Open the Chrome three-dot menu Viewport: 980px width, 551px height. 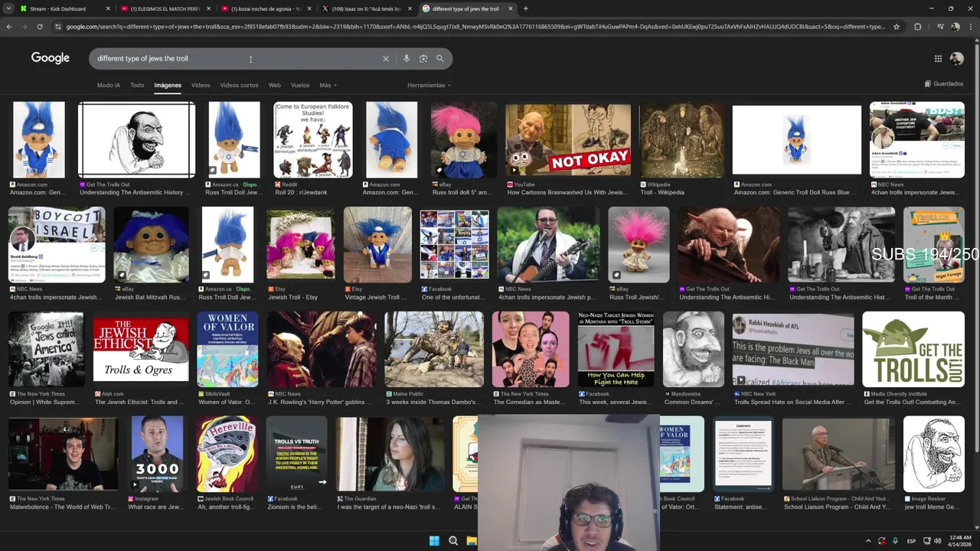coord(969,27)
